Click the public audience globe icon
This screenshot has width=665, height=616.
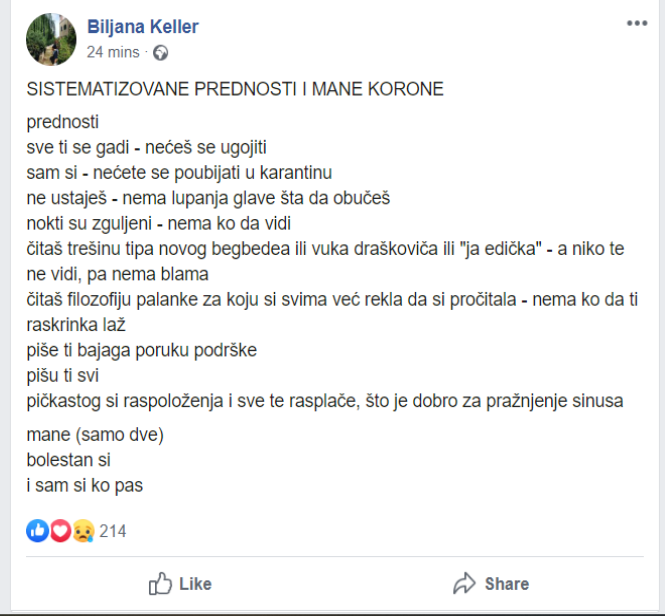(161, 52)
